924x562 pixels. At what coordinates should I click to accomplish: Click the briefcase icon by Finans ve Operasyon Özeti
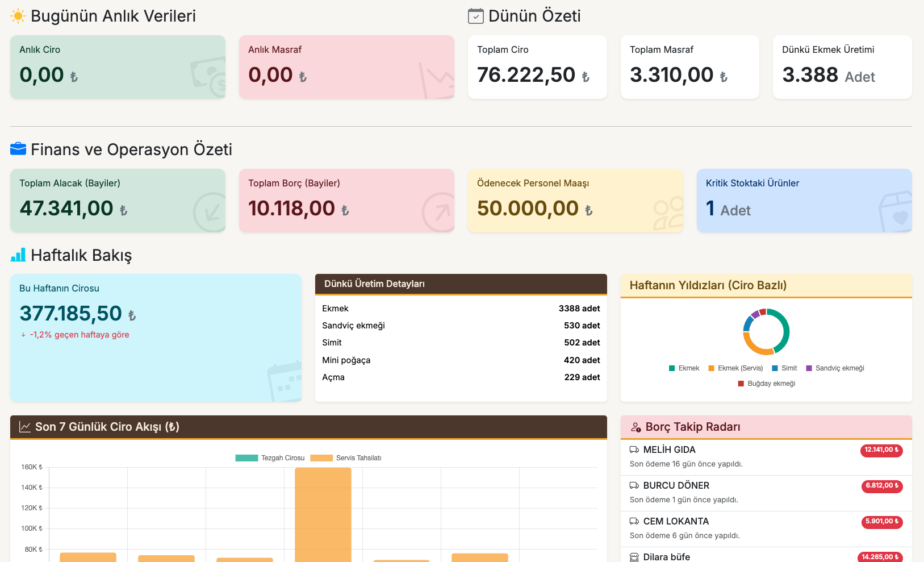[18, 149]
